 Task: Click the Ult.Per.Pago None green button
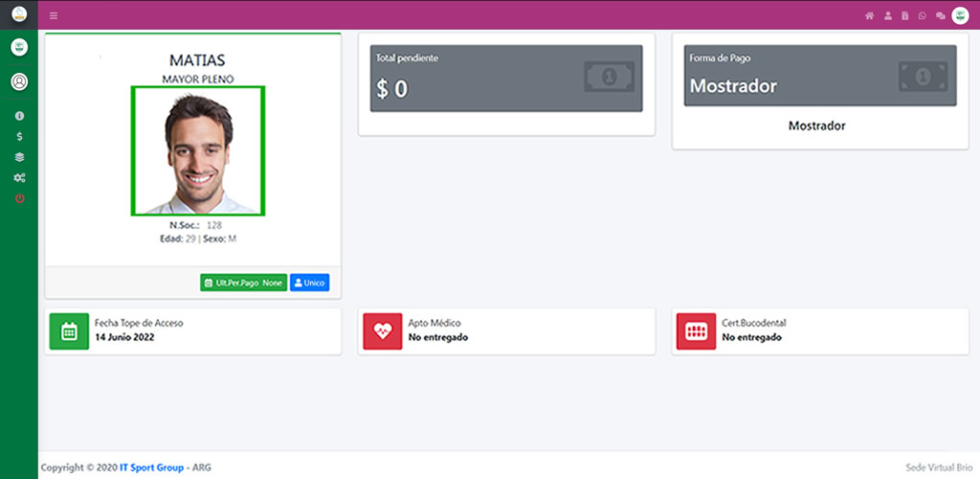coord(244,283)
